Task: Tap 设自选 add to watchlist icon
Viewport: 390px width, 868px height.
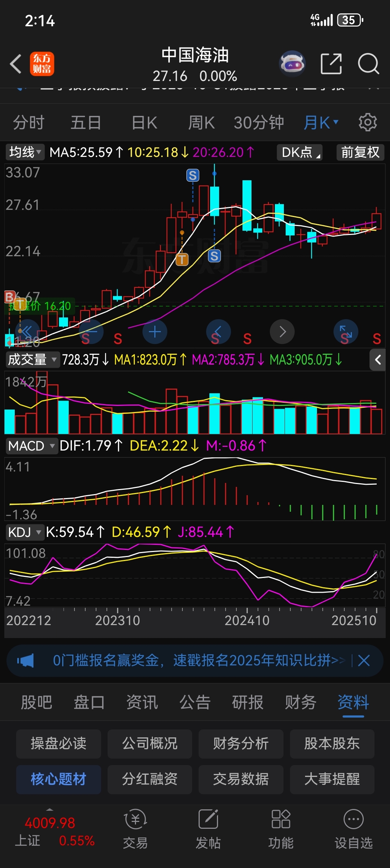Action: click(354, 829)
